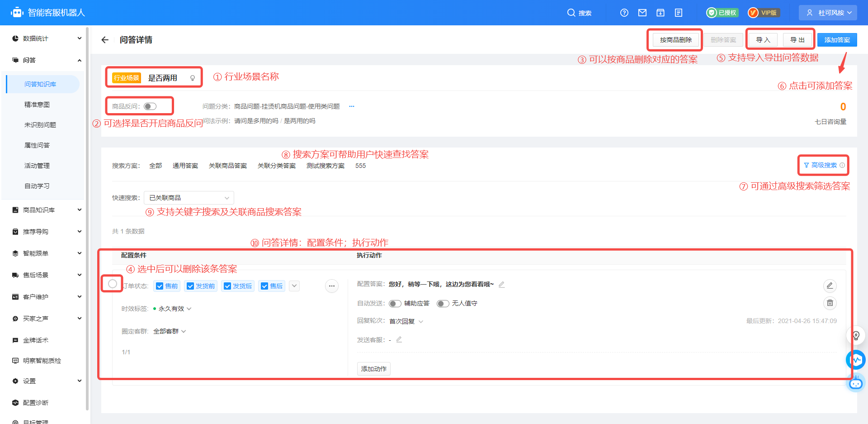
Task: Click the three-dots icon after 问题分类
Action: coord(352,106)
